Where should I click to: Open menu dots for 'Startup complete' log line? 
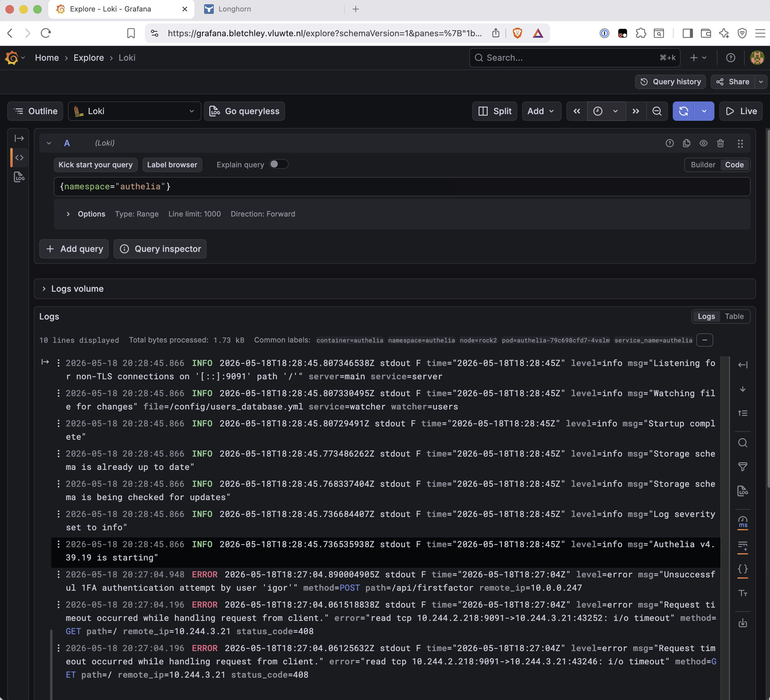[x=59, y=423]
